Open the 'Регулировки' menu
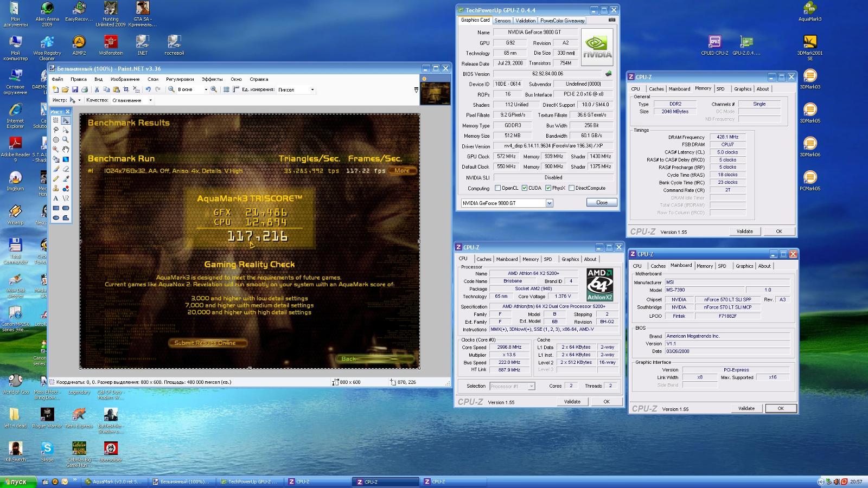868x488 pixels. click(180, 79)
